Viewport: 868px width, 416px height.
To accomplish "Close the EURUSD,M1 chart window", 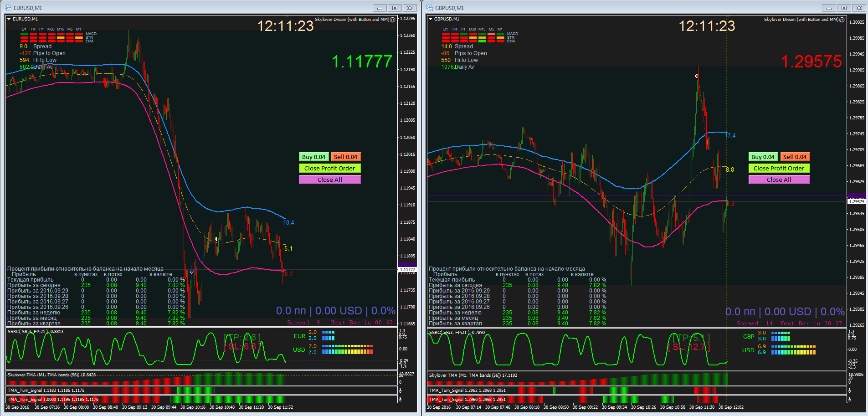I will 410,8.
